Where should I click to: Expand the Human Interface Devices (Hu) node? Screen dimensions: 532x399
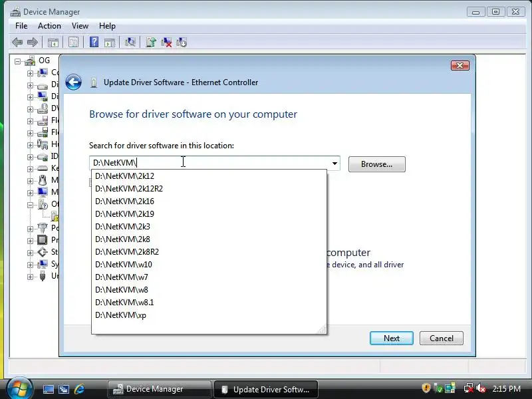(30, 145)
